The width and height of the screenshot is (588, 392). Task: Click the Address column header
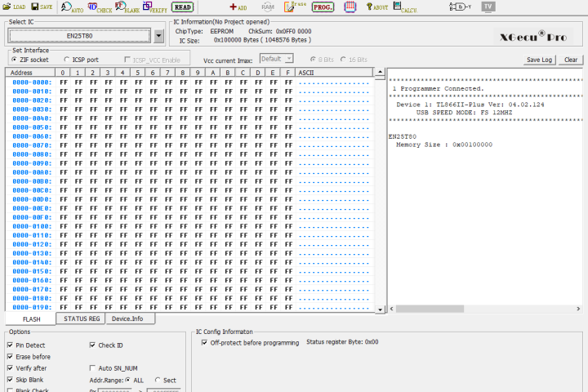point(30,73)
